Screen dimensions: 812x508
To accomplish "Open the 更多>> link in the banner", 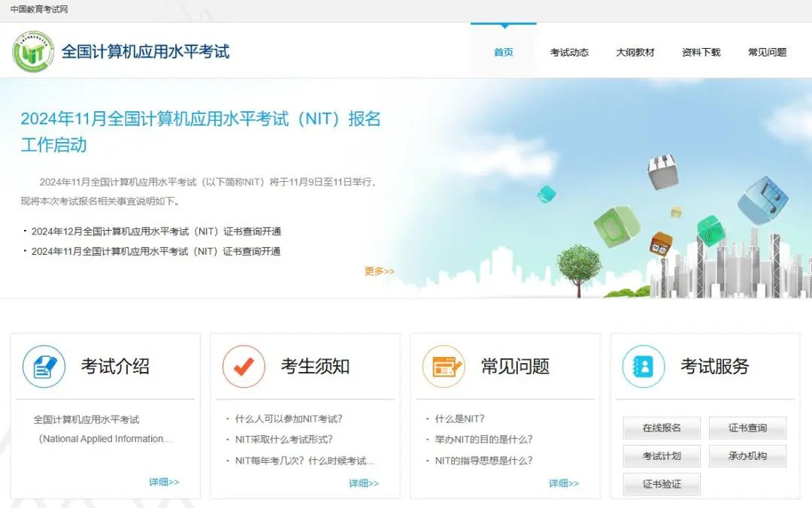I will (379, 271).
